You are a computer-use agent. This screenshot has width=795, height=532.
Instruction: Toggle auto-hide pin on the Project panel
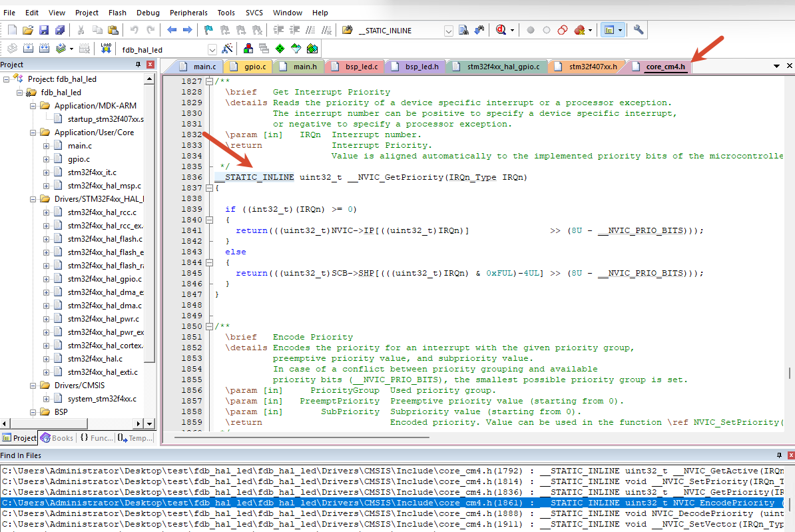click(x=138, y=65)
